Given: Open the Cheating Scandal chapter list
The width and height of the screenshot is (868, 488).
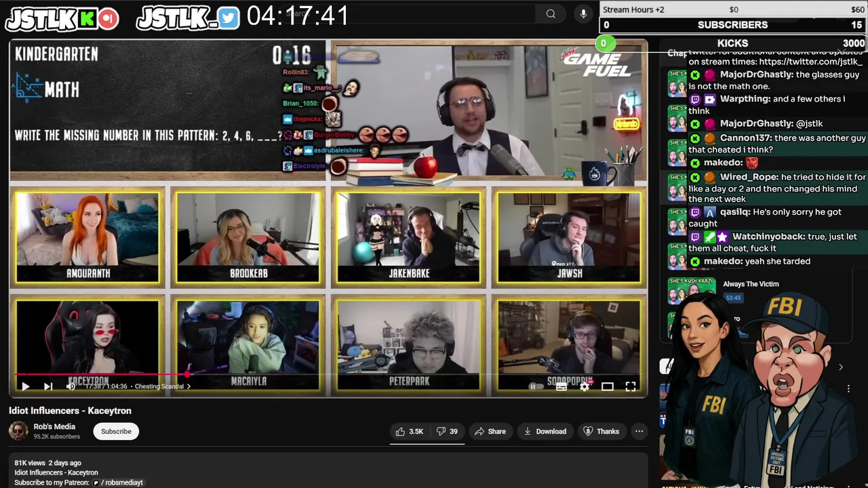Looking at the screenshot, I should coord(162,386).
